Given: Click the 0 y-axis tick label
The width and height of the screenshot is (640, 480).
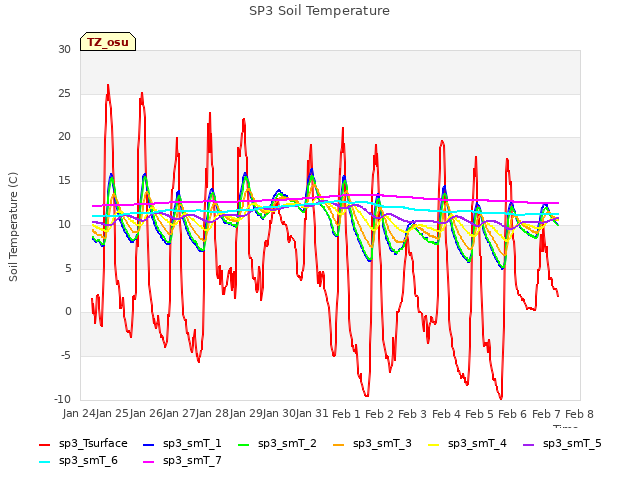Looking at the screenshot, I should click(x=68, y=312).
